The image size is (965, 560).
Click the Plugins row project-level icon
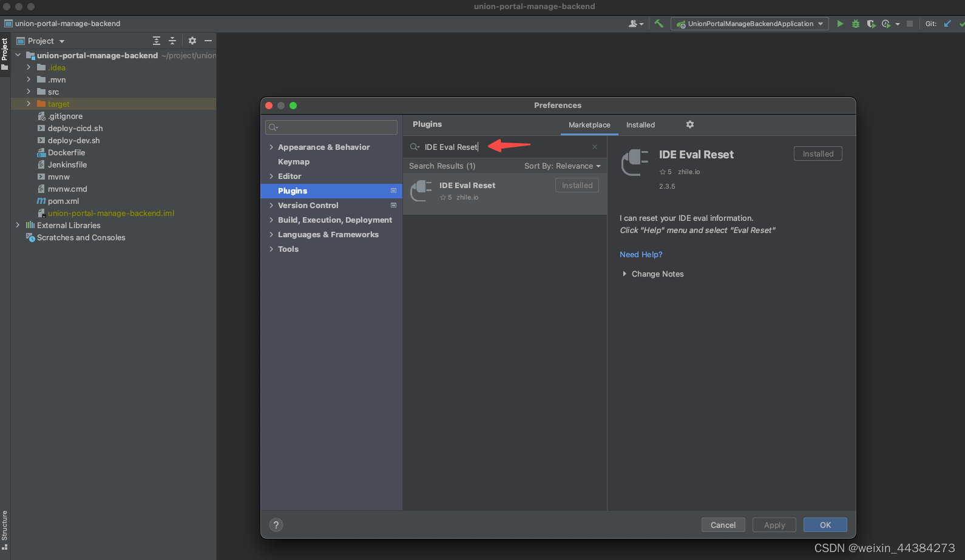pos(393,191)
